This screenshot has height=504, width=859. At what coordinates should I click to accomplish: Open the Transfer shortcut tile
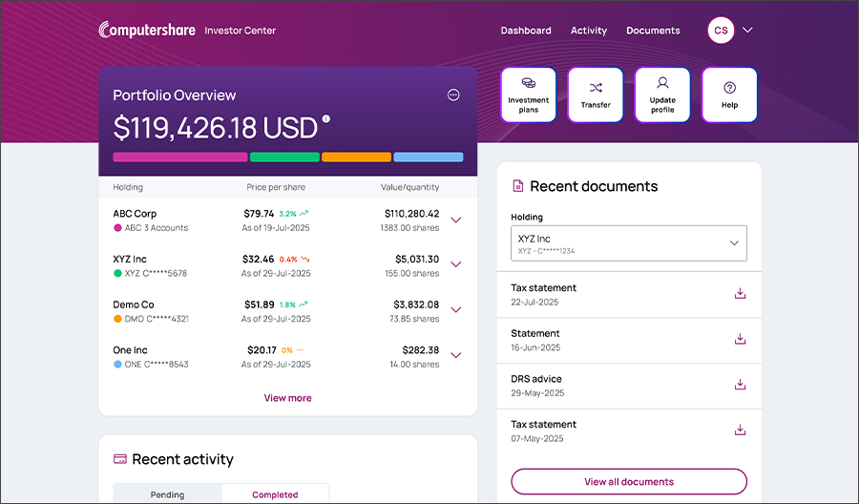click(x=596, y=95)
